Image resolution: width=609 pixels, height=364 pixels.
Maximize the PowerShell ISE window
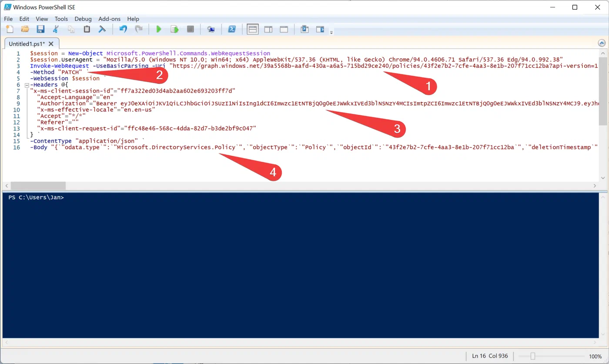tap(575, 7)
